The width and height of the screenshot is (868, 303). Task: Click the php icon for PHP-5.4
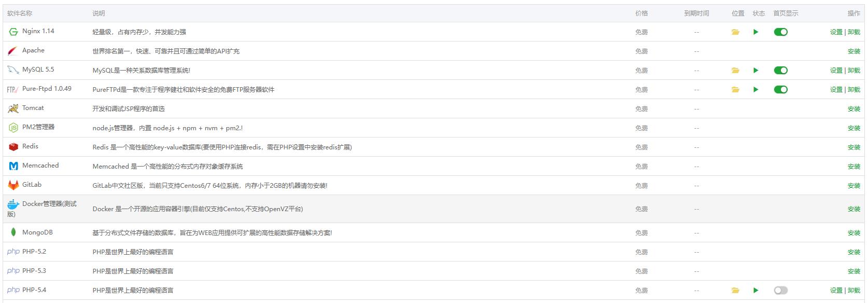[x=13, y=290]
